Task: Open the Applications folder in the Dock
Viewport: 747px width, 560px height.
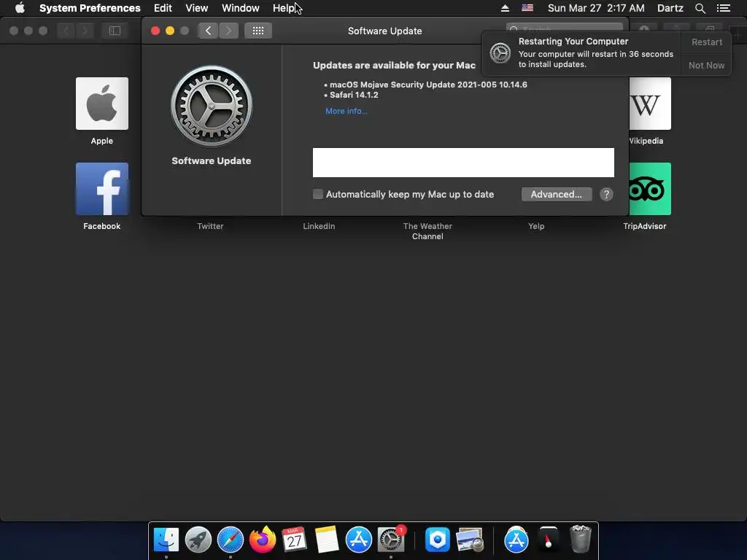Action: point(516,540)
